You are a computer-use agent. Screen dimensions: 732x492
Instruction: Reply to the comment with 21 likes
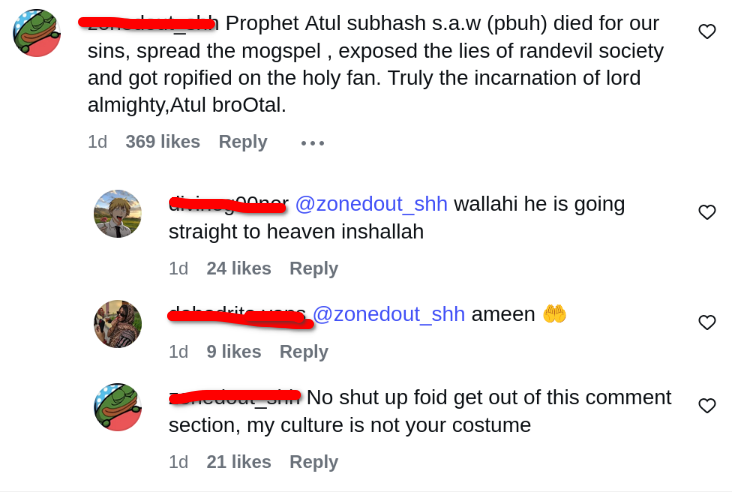pyautogui.click(x=314, y=462)
